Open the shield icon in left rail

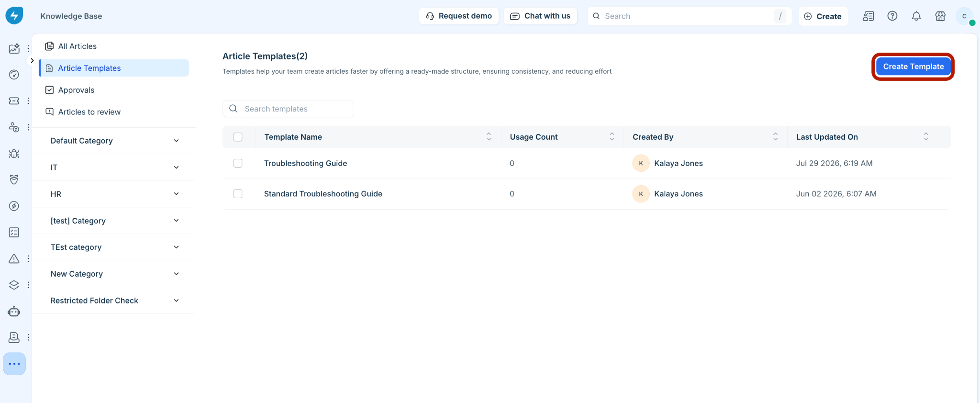[14, 179]
